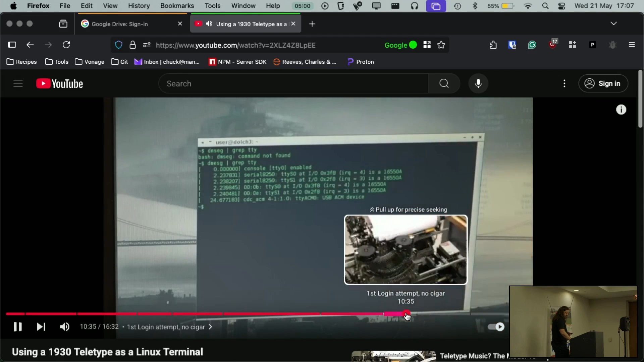Pause the YouTube video
644x362 pixels.
[17, 327]
